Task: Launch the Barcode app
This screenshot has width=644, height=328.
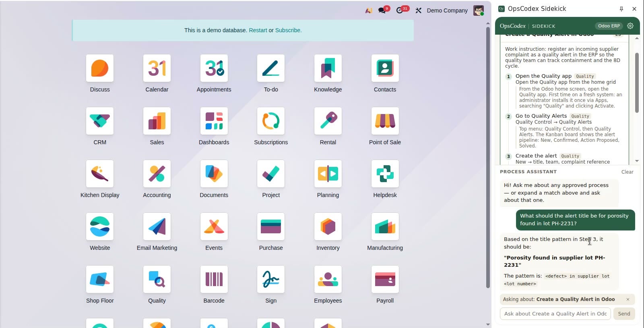Action: (x=214, y=279)
